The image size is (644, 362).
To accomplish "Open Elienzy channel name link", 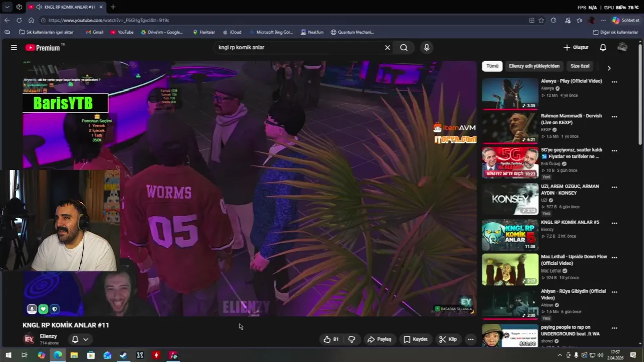I will (48, 336).
